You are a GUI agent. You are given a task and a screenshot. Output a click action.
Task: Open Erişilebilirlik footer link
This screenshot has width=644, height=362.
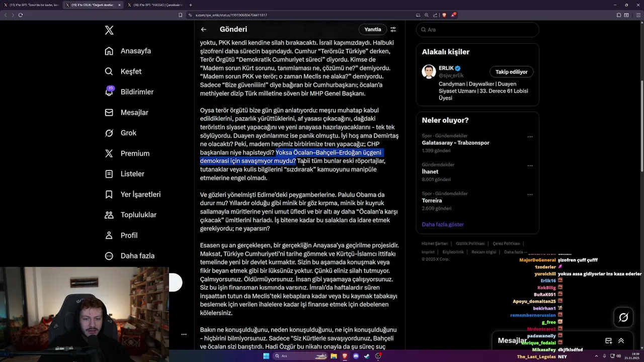click(x=453, y=252)
